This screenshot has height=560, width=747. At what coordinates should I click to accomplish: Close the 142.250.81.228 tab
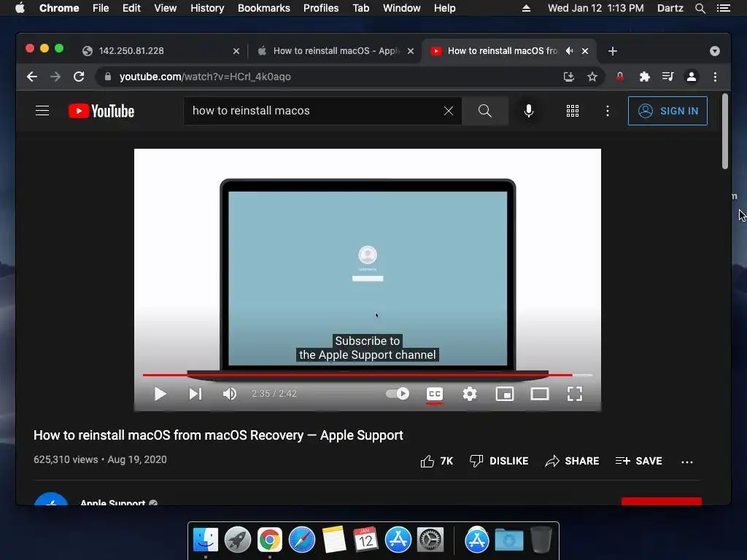[236, 51]
